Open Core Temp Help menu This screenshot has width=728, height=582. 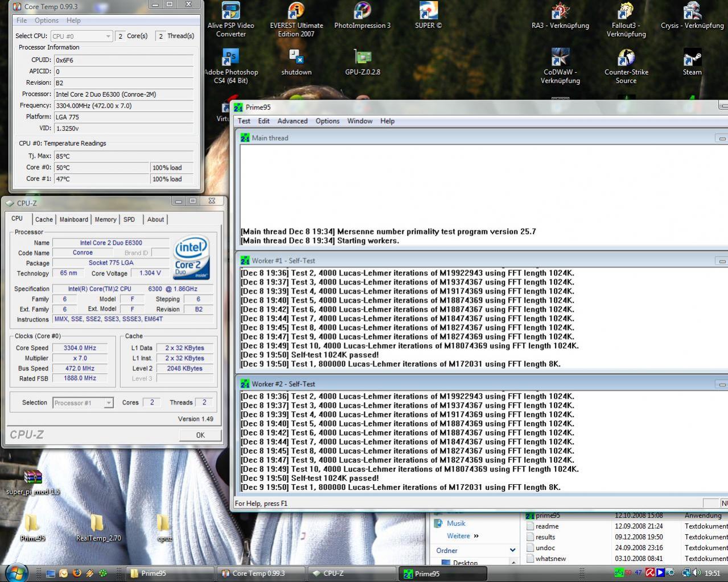tap(73, 20)
